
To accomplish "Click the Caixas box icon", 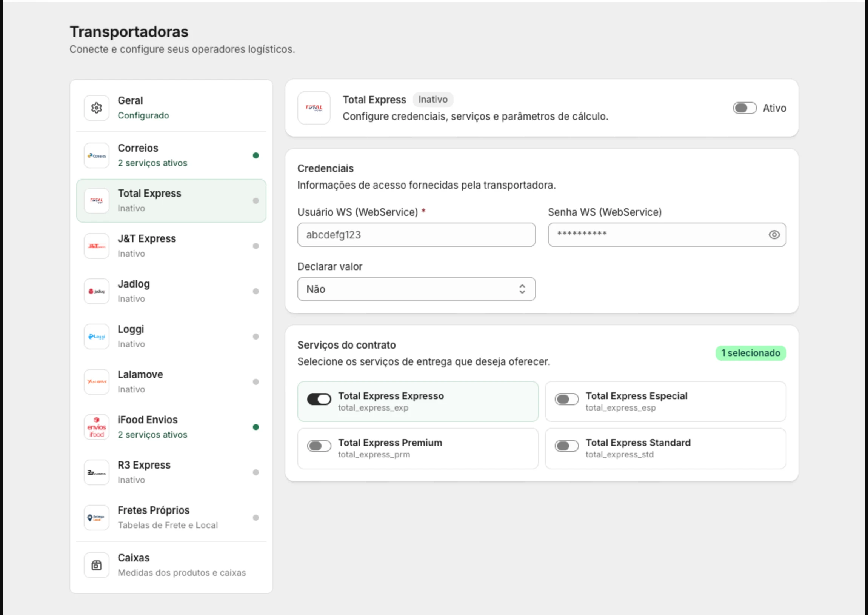I will click(x=97, y=565).
